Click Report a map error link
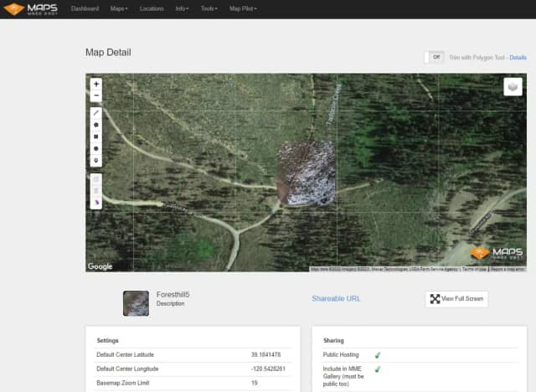The width and height of the screenshot is (536, 392). [508, 270]
